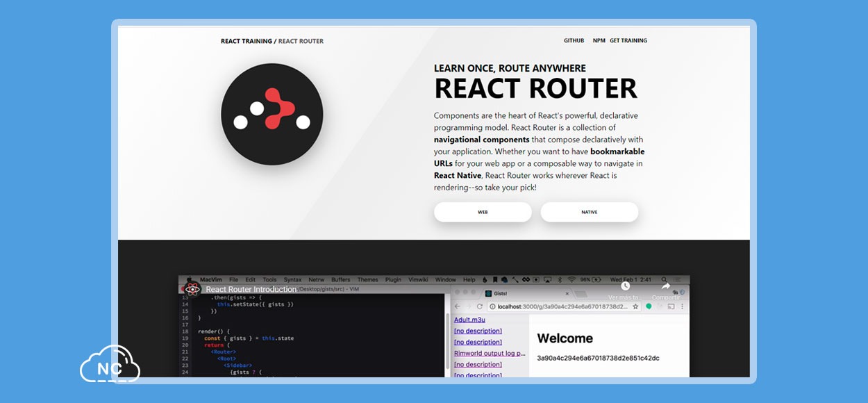Open the NPM navigation link
Screen dimensions: 868x403
pyautogui.click(x=599, y=41)
